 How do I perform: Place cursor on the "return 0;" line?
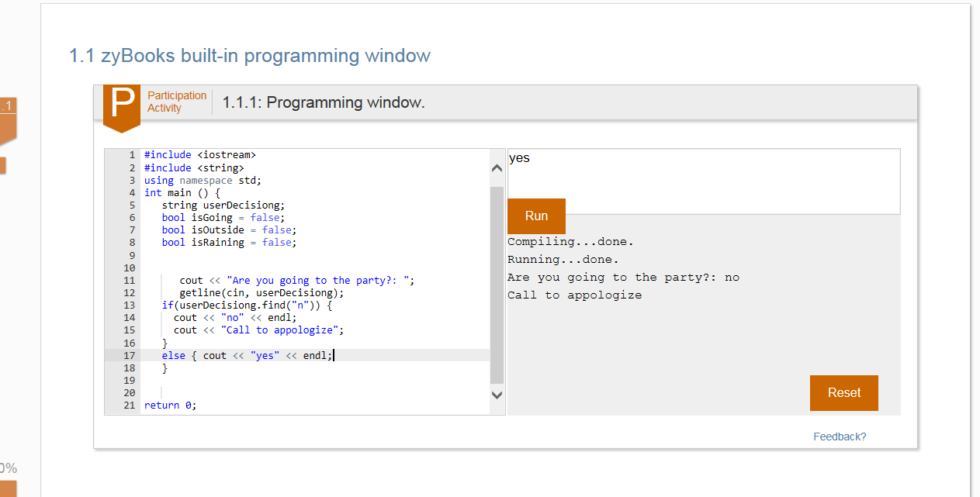[171, 406]
